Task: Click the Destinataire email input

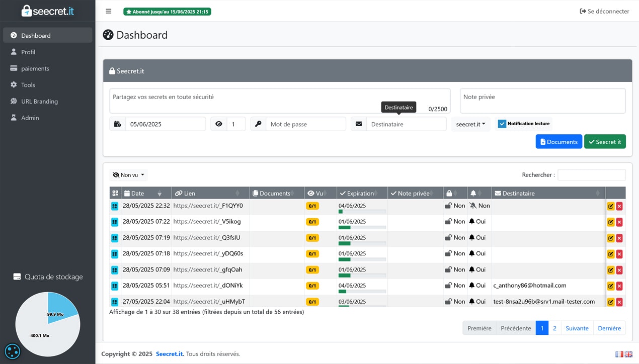Action: pyautogui.click(x=406, y=124)
